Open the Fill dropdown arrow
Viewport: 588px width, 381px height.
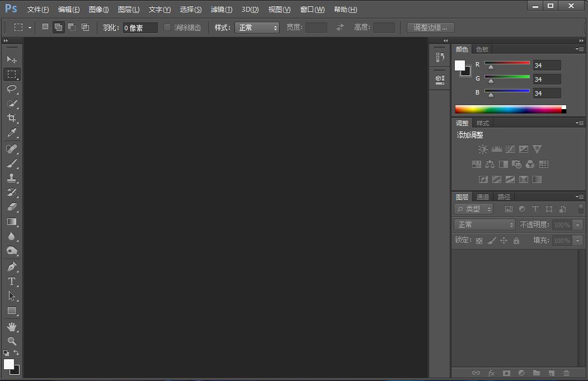578,241
